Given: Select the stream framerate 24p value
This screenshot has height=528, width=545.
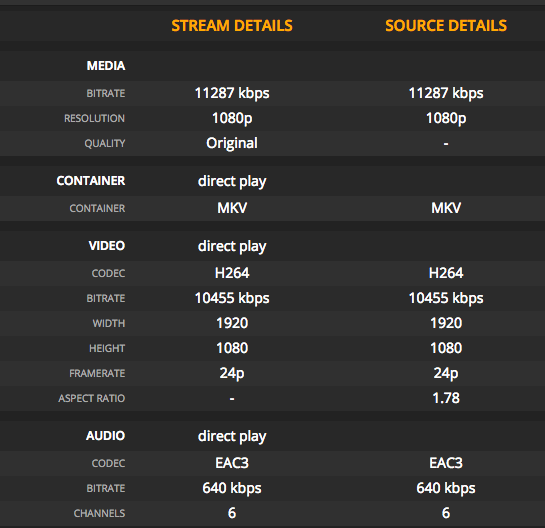Looking at the screenshot, I should pos(232,373).
